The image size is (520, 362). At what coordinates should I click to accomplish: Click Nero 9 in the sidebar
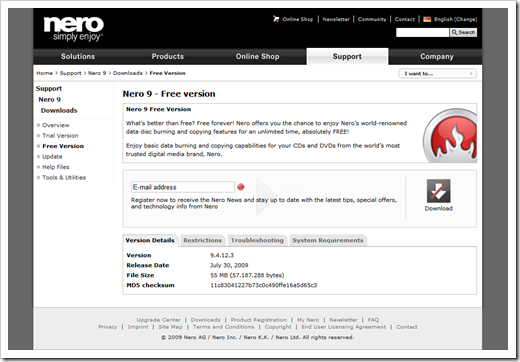[x=50, y=99]
